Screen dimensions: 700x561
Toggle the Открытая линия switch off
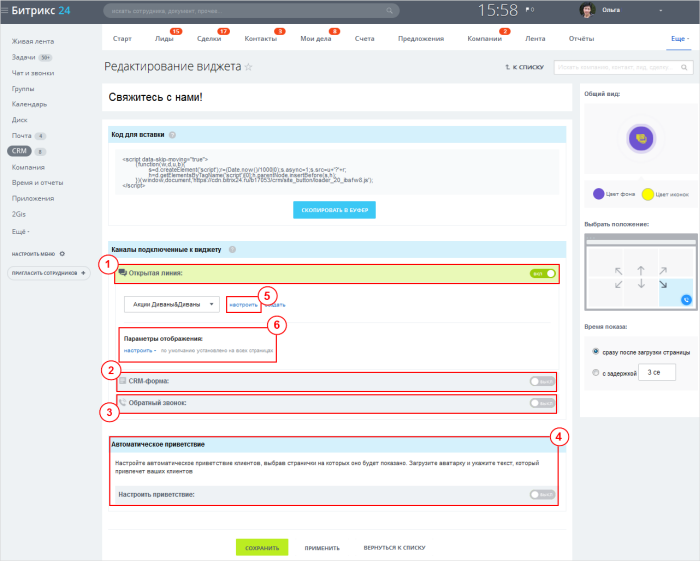tap(542, 274)
